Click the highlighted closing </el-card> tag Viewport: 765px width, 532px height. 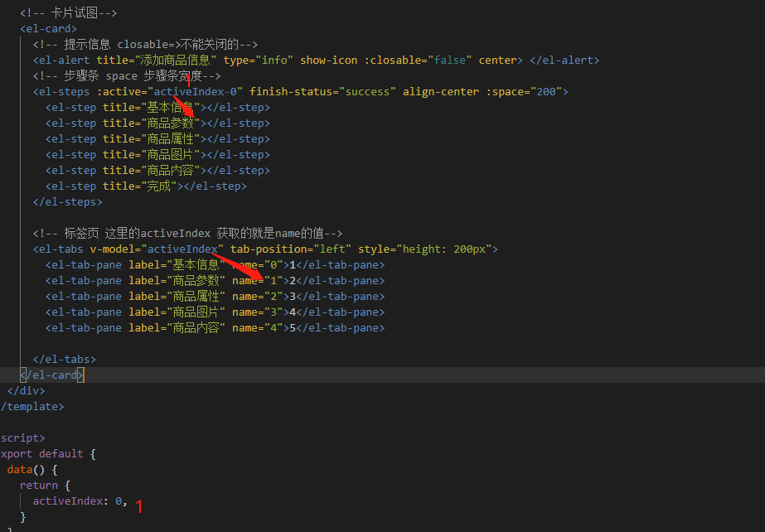(52, 375)
